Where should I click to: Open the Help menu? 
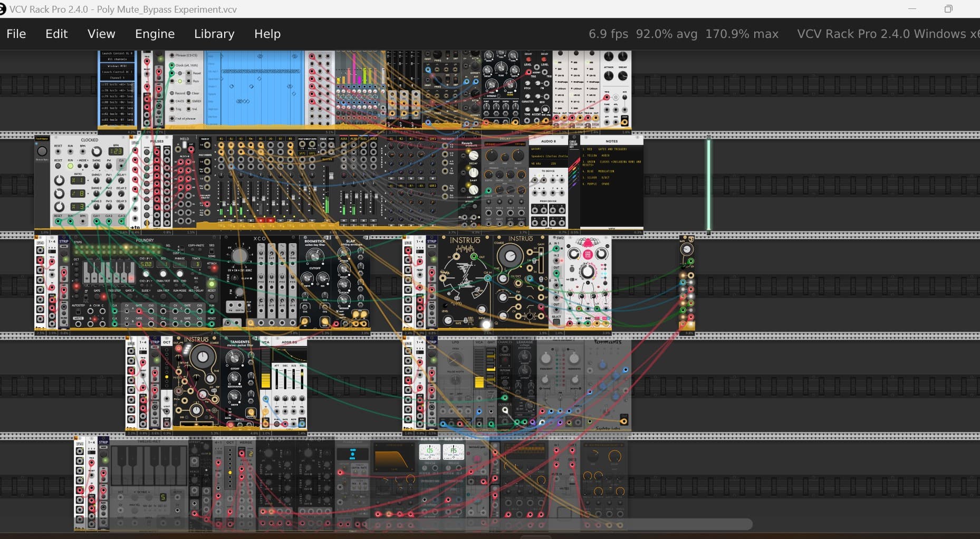267,34
